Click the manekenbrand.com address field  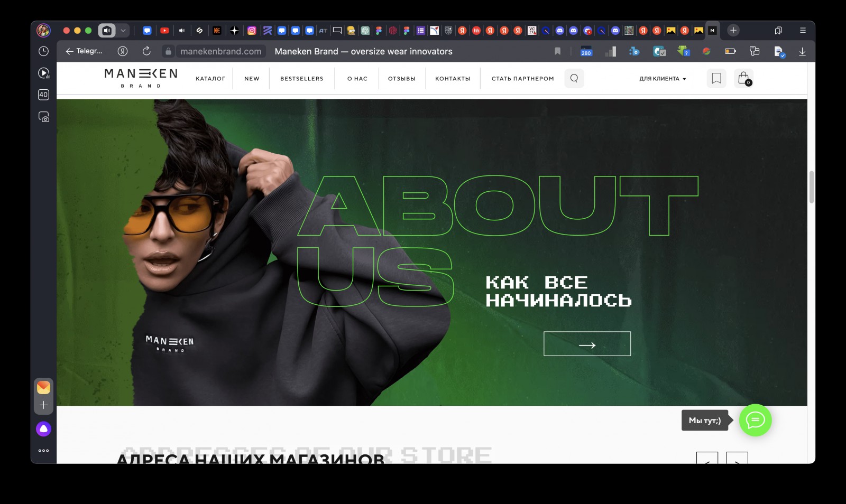220,51
